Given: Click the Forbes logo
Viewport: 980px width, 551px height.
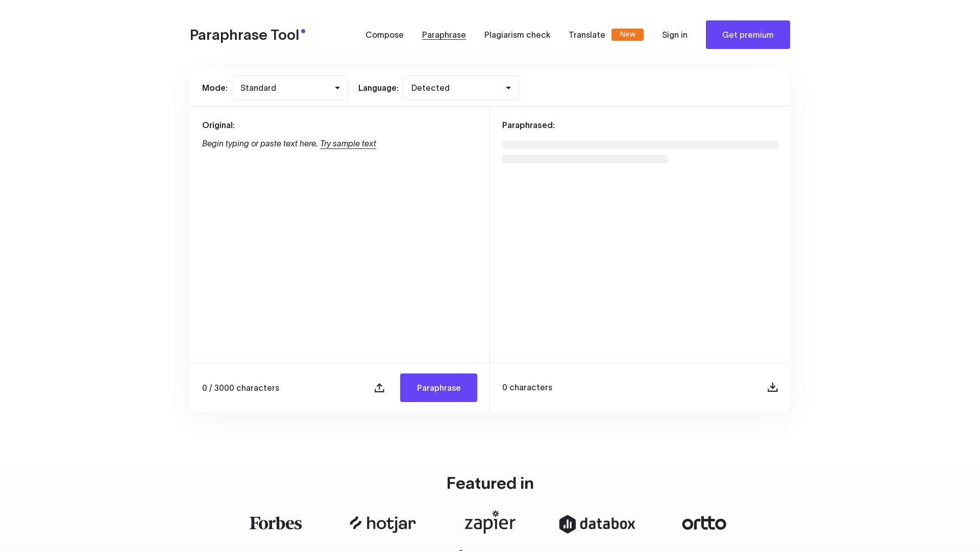Looking at the screenshot, I should click(276, 523).
